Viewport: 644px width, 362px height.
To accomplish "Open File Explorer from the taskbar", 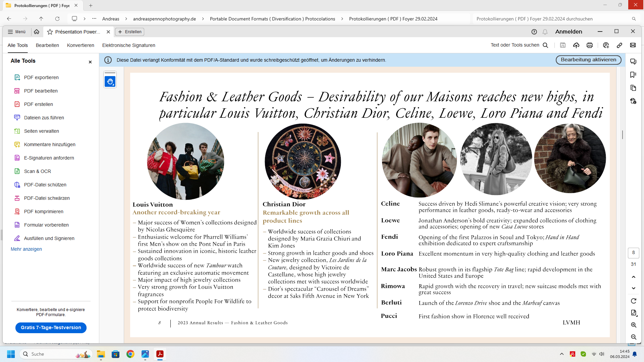I will (x=101, y=354).
